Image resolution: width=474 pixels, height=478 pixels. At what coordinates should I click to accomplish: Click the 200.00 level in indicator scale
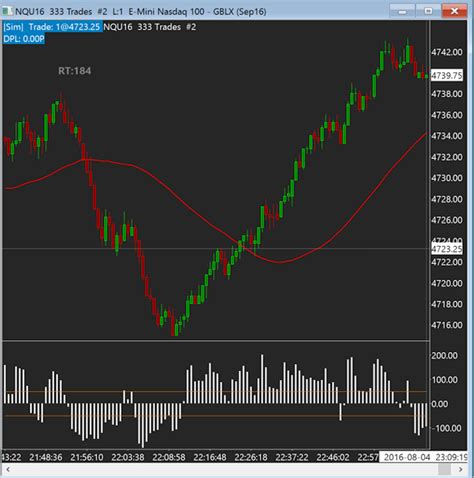coord(444,355)
